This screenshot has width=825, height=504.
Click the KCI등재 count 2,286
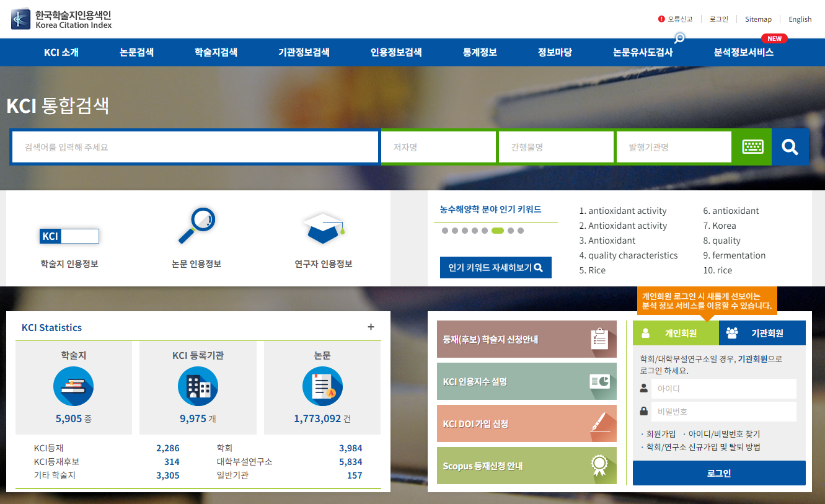(x=168, y=448)
